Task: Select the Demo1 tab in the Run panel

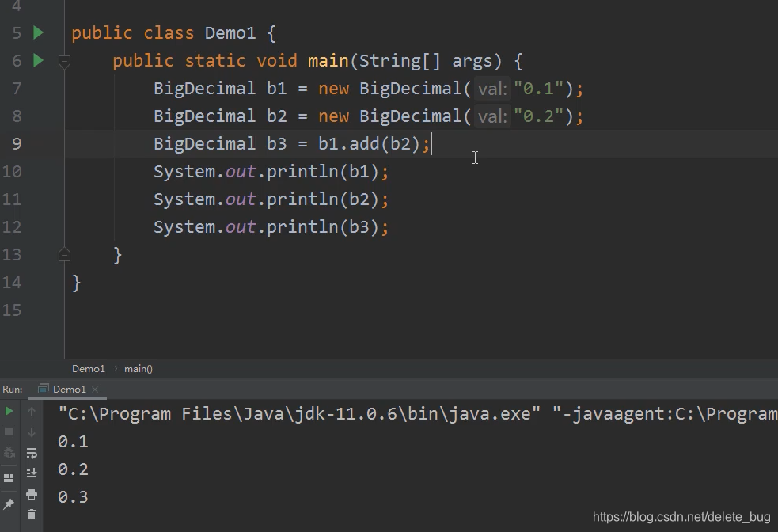Action: (69, 389)
